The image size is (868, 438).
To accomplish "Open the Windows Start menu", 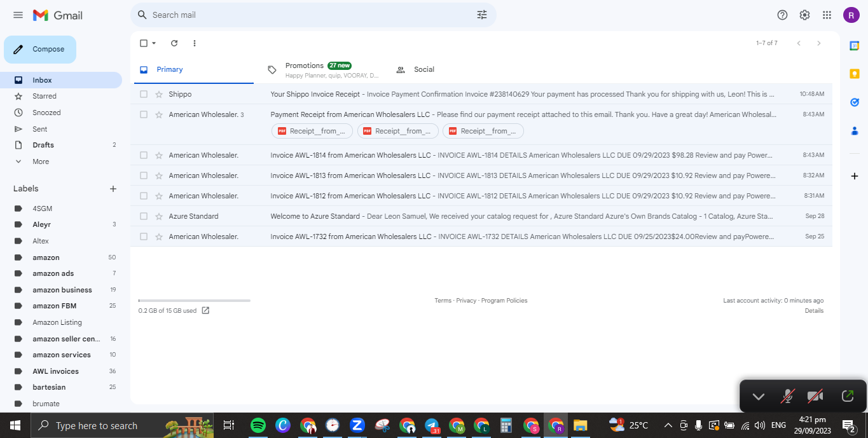I will coord(15,425).
